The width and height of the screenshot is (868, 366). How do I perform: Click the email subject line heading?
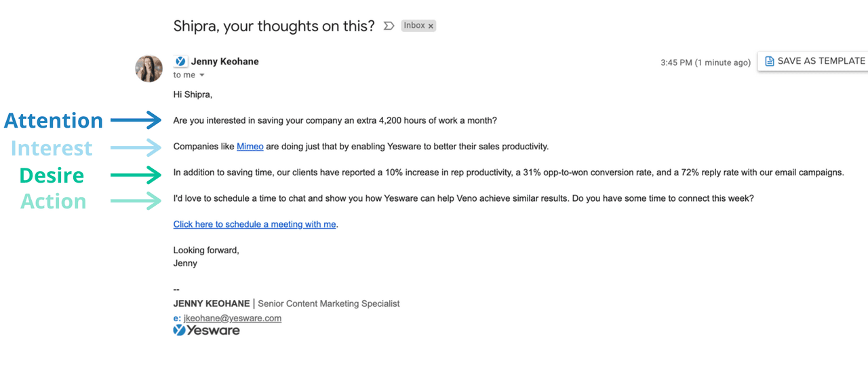click(274, 26)
